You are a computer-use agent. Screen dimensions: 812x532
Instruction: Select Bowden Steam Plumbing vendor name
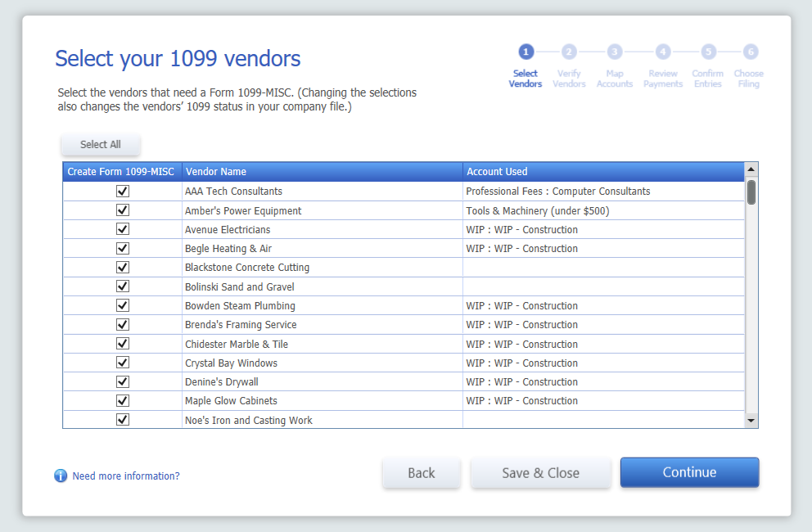(240, 305)
